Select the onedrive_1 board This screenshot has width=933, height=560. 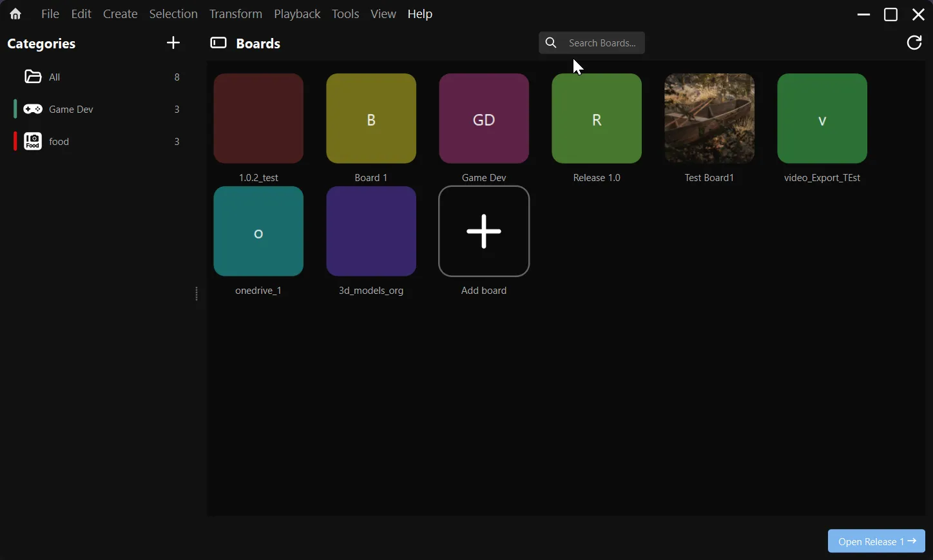click(259, 232)
